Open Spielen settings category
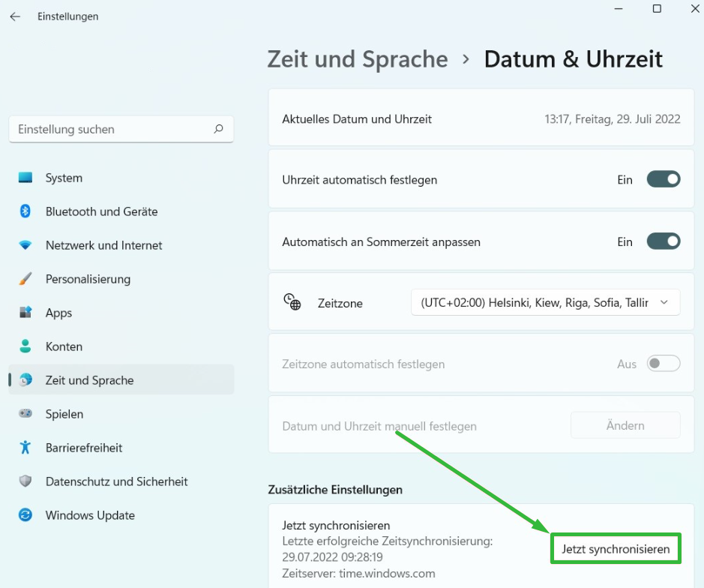704x588 pixels. point(121,414)
